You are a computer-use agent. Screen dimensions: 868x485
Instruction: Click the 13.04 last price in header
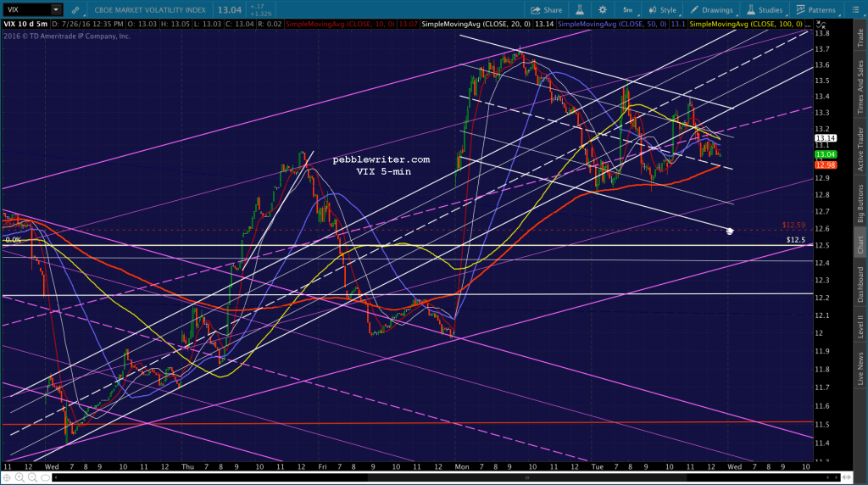(x=229, y=10)
